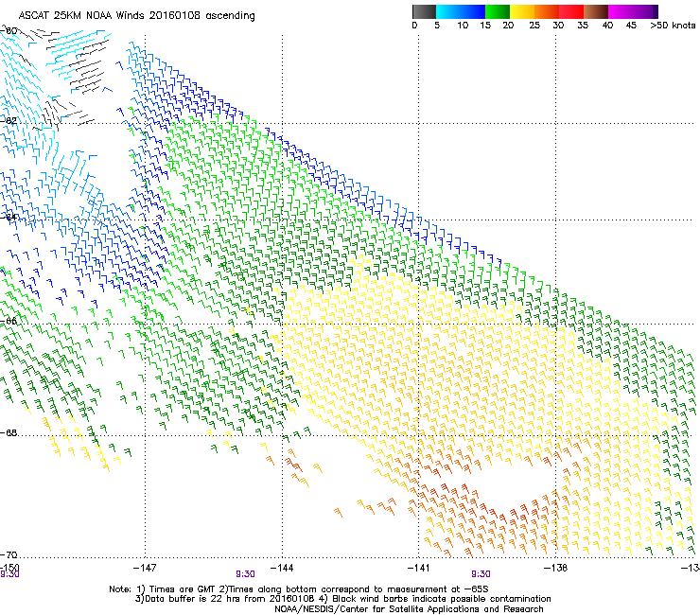Select the '45' label under the color bar
Viewport: 700px width, 615px height.
(631, 26)
